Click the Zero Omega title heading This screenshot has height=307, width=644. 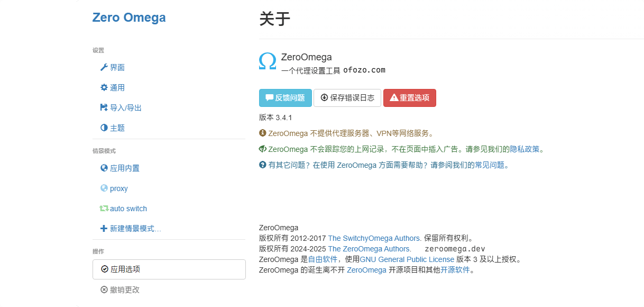129,17
